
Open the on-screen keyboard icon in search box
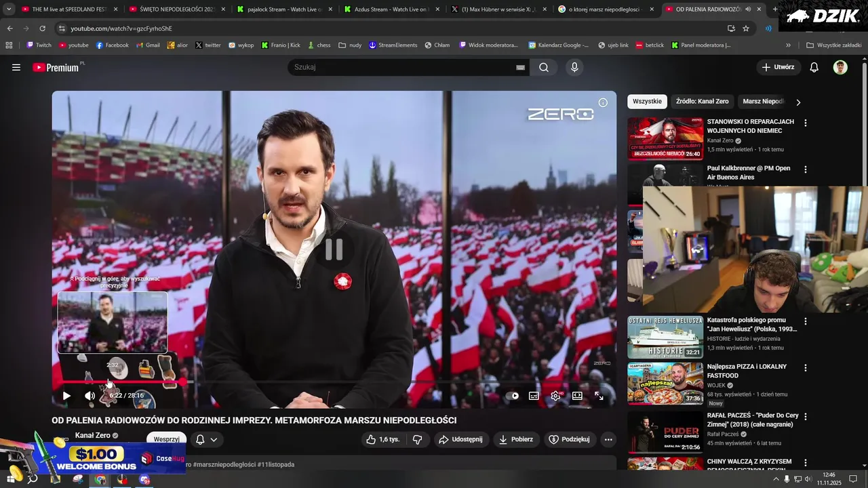[x=520, y=67]
